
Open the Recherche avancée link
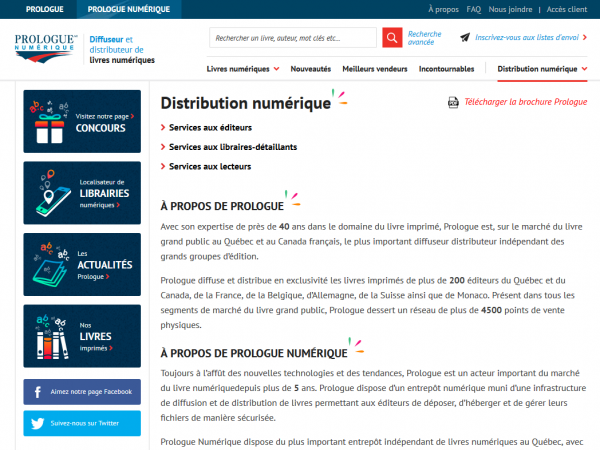tap(424, 38)
